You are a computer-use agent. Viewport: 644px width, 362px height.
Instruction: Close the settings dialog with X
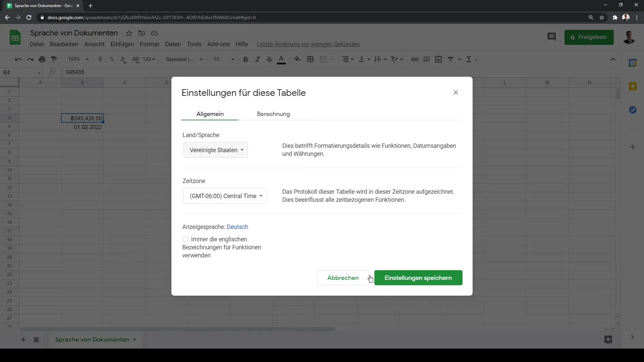(x=455, y=93)
